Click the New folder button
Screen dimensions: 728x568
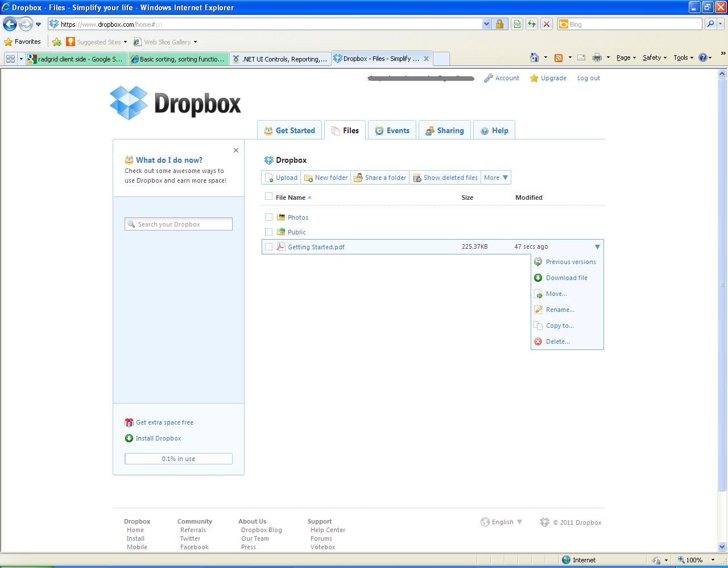pyautogui.click(x=326, y=178)
